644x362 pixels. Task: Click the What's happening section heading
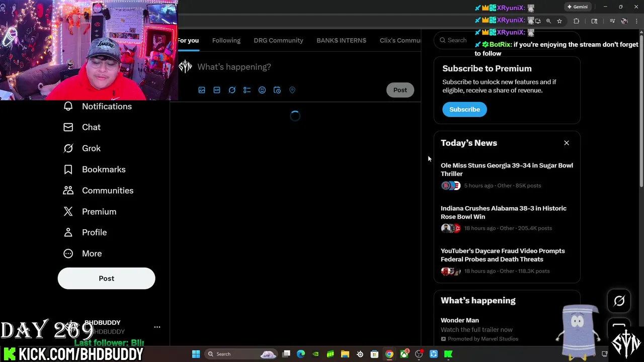click(x=478, y=301)
